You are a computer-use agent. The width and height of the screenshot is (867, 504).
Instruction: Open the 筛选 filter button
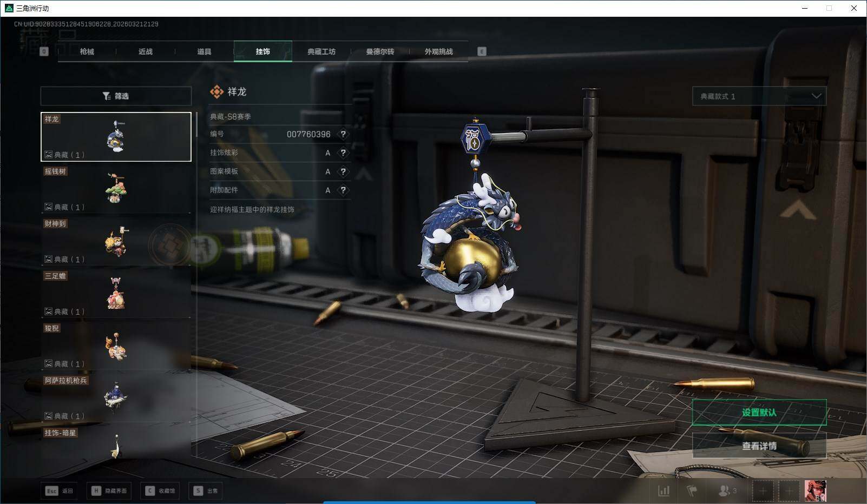point(116,96)
